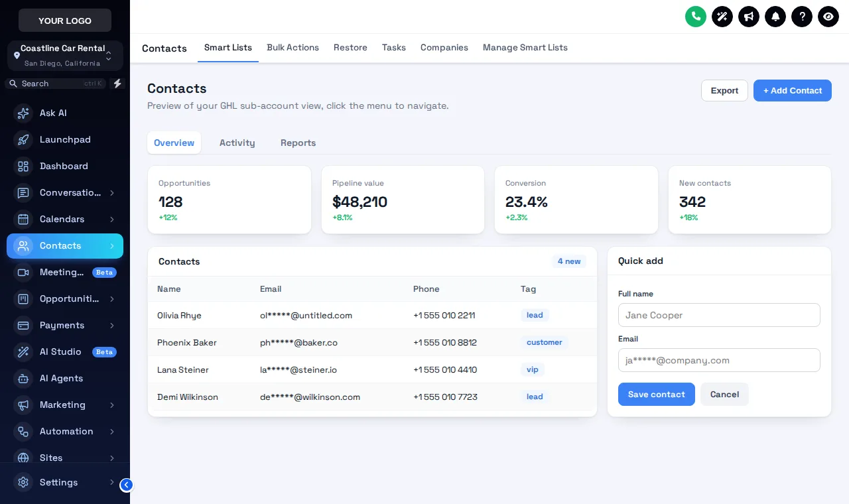Open Conversations sidebar item
The height and width of the screenshot is (504, 849).
tap(65, 192)
